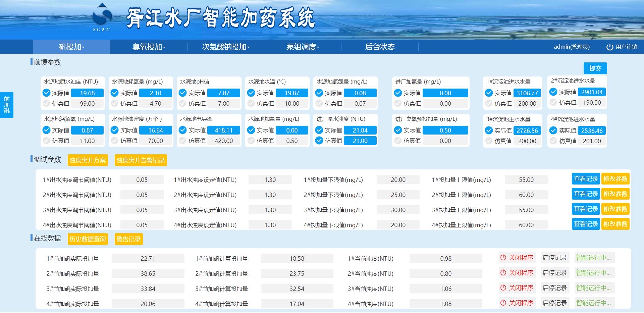Click power icon in 4# 关闭程序 button
Viewport: 644px width, 313px height.
(x=503, y=303)
